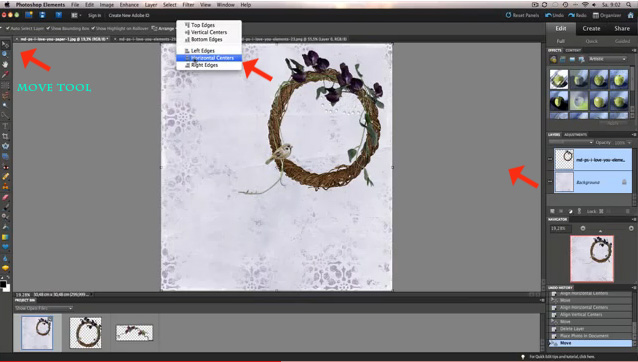The image size is (638, 362).
Task: Select the Sponge tool in the toolbox
Action: 5,268
